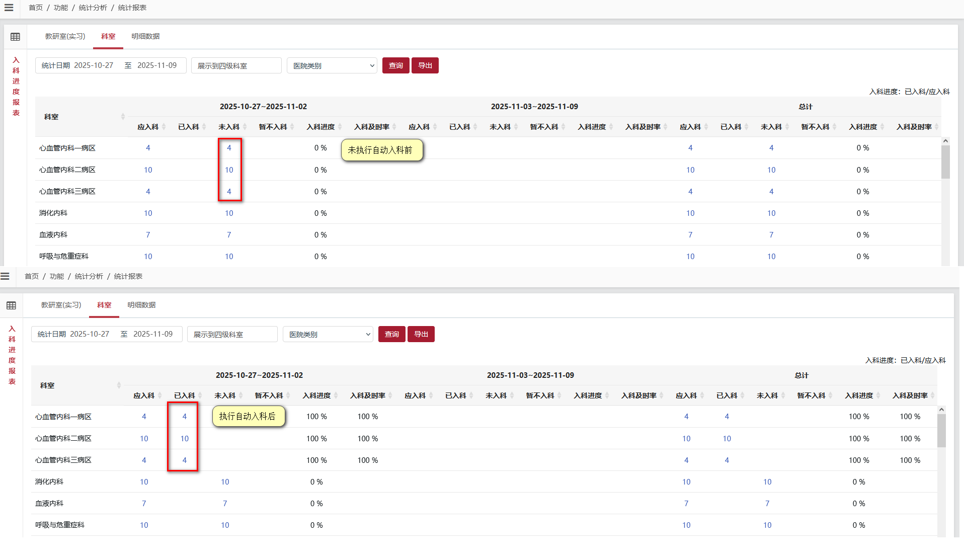964x560 pixels.
Task: Click the 展示到四级科室 field in upper report
Action: 236,65
